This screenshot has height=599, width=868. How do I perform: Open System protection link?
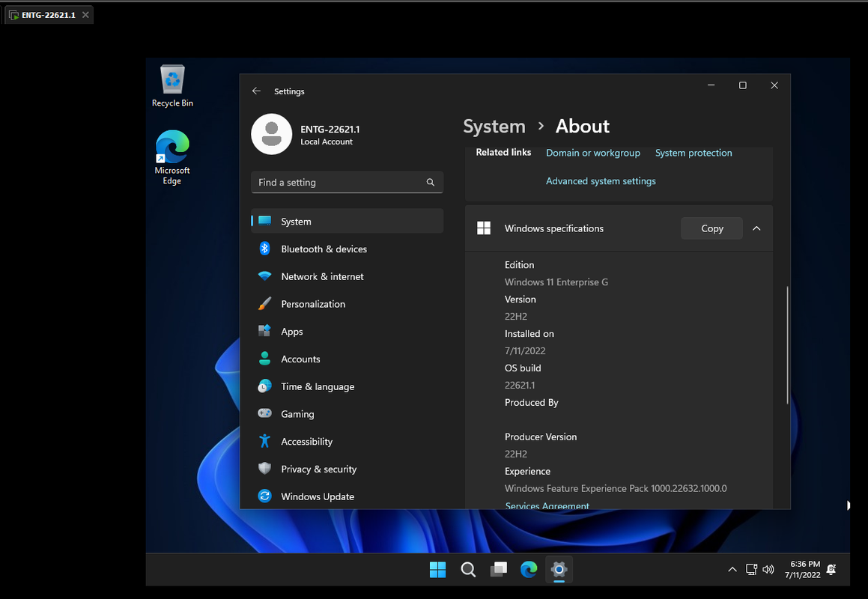[x=693, y=153]
